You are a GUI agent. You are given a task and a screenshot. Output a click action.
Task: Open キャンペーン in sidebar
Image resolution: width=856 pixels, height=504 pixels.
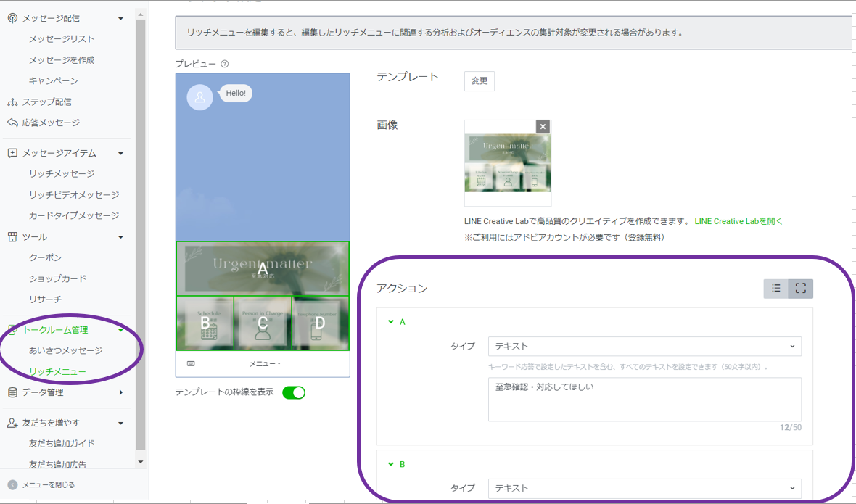point(54,80)
